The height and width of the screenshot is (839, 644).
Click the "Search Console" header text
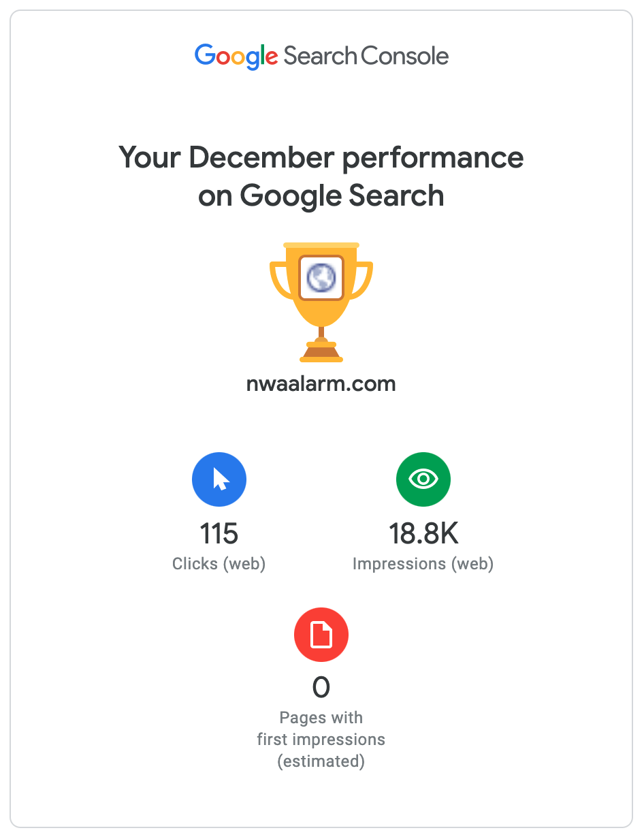(x=366, y=56)
